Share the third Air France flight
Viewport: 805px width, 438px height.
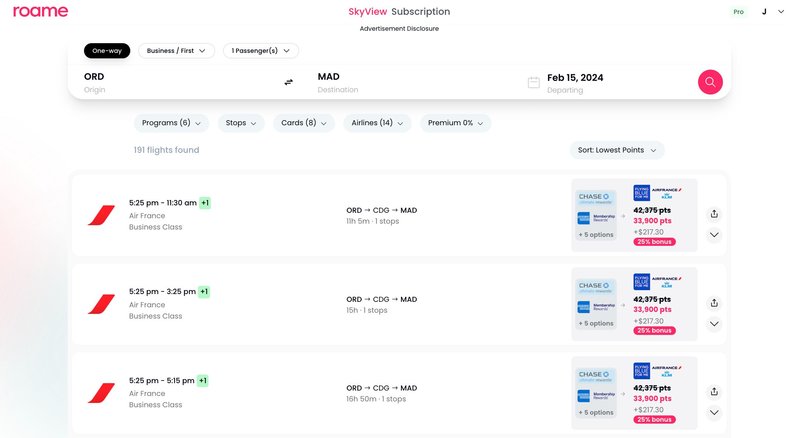[714, 392]
